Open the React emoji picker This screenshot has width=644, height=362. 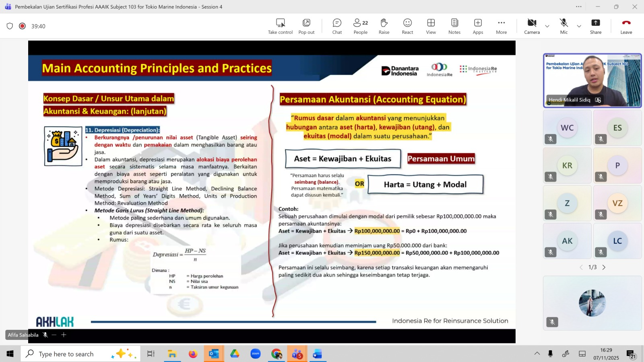point(407,26)
